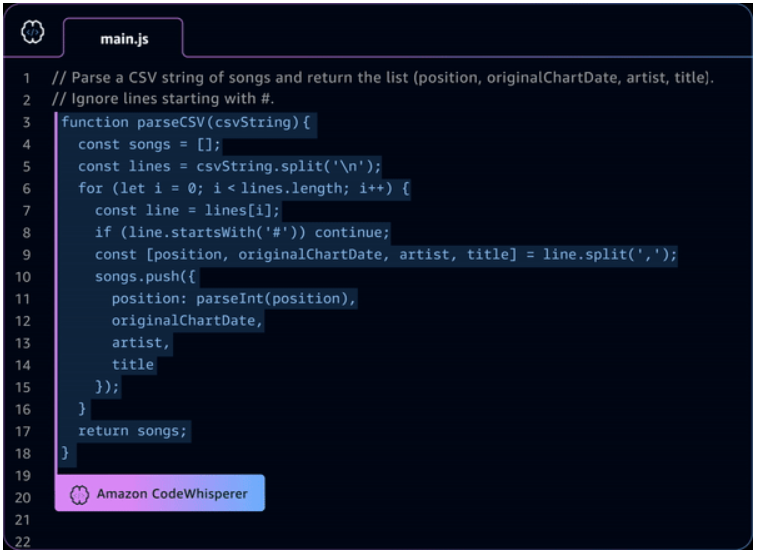The height and width of the screenshot is (554, 758).
Task: Place cursor on the parseCSV function name
Action: pos(171,122)
